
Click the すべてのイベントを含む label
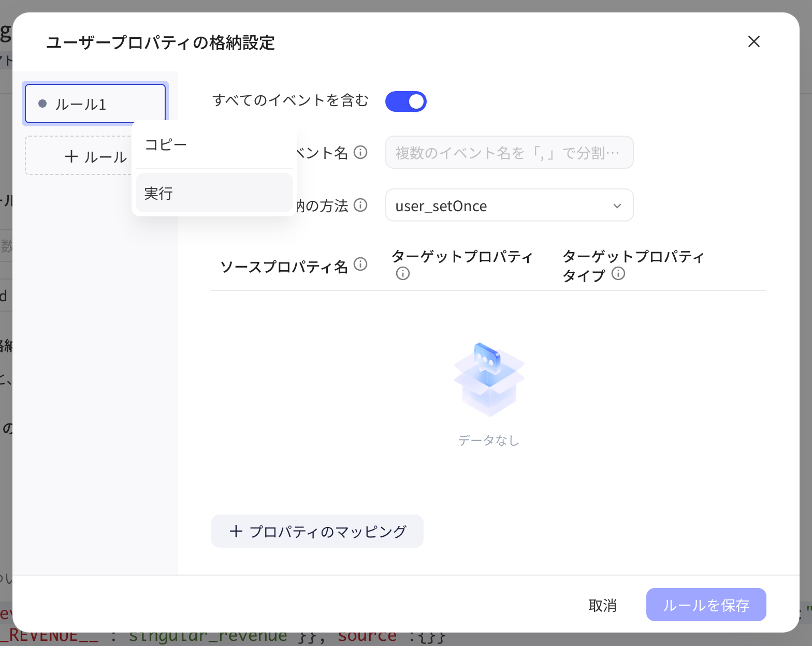[291, 100]
